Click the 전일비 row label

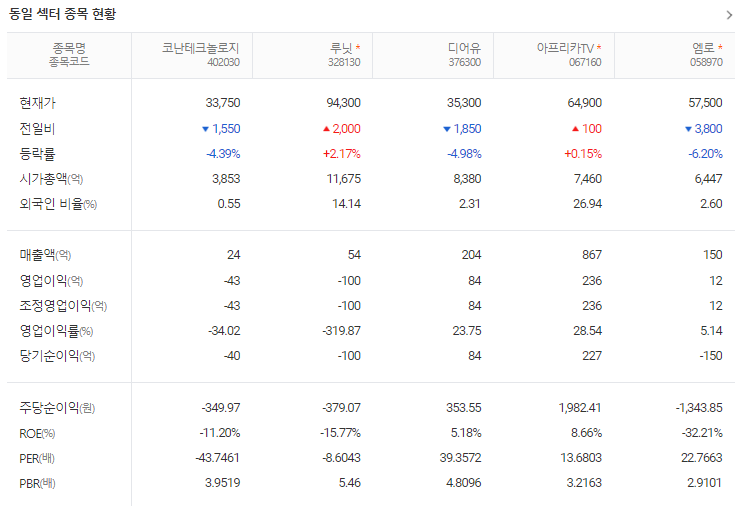[x=37, y=129]
